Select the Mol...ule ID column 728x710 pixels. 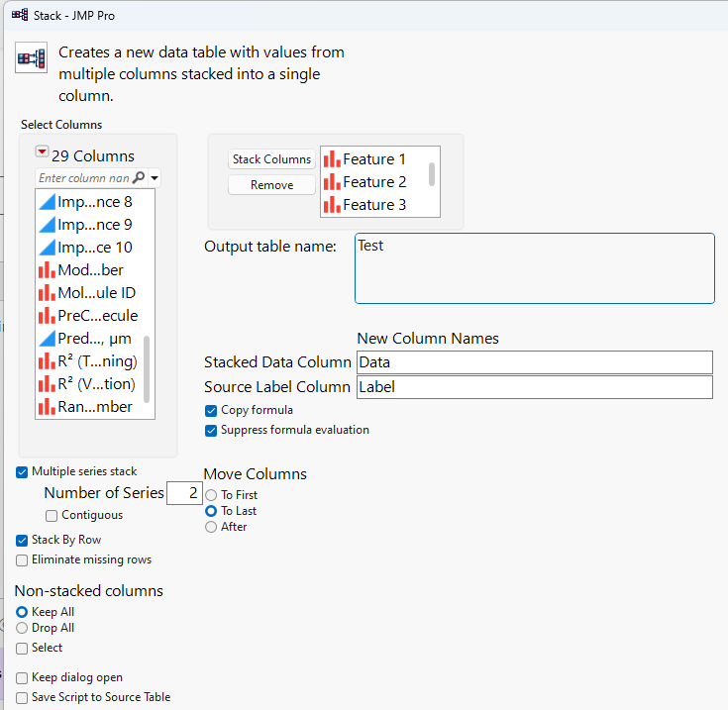[95, 293]
